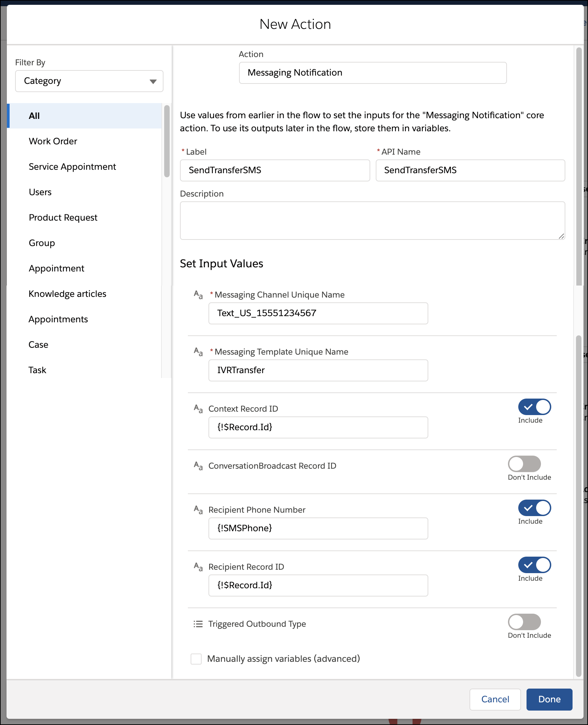Enable the ConversationBroadcast Record ID toggle

(524, 464)
